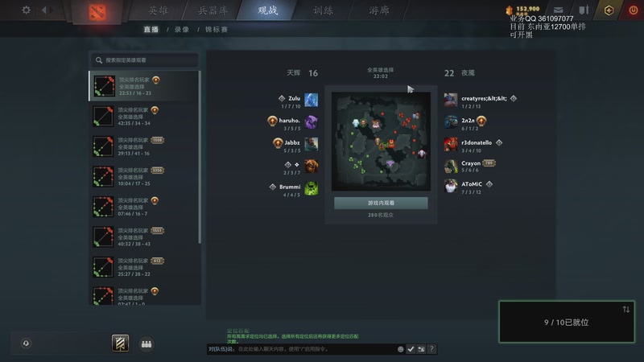Open the mail envelope icon
This screenshot has height=362, width=644.
558,10
